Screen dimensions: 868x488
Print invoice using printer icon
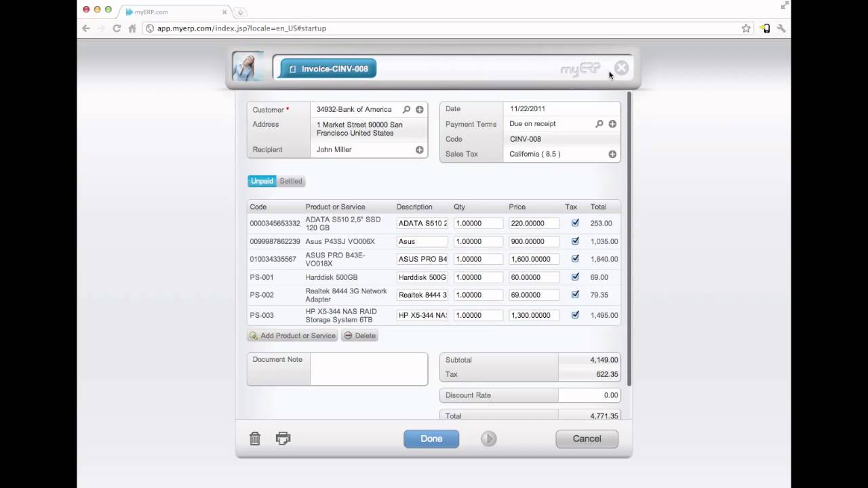tap(283, 439)
